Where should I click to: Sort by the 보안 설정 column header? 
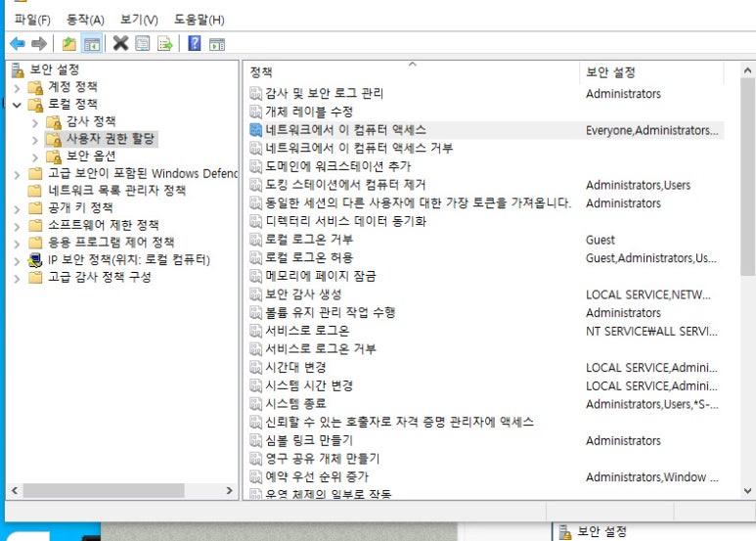(x=651, y=71)
